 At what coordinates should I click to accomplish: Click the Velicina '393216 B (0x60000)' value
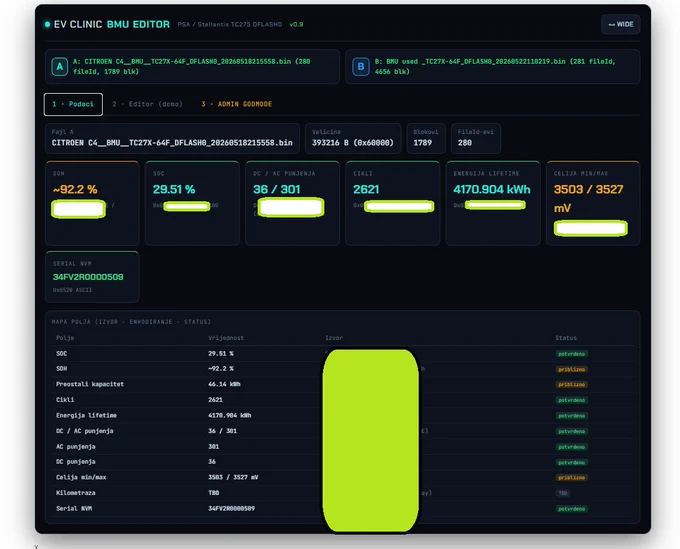pos(353,143)
